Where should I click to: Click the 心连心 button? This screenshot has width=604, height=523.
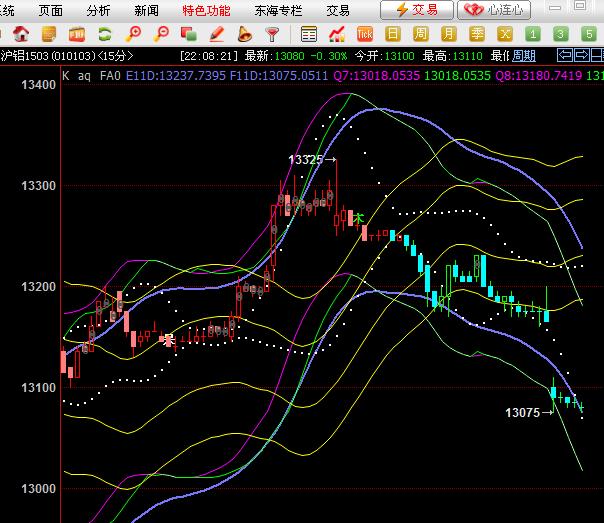[x=496, y=10]
